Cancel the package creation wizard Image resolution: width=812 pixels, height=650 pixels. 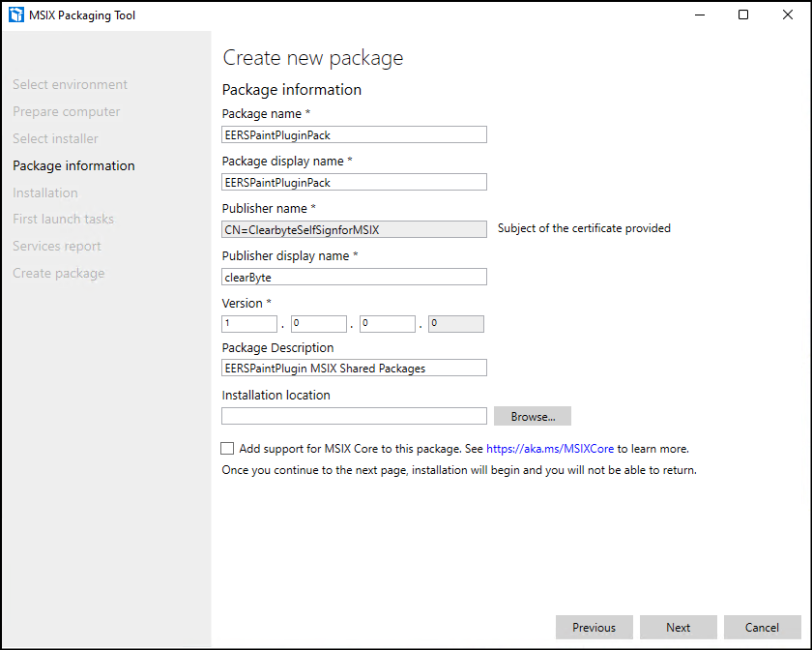pyautogui.click(x=762, y=628)
